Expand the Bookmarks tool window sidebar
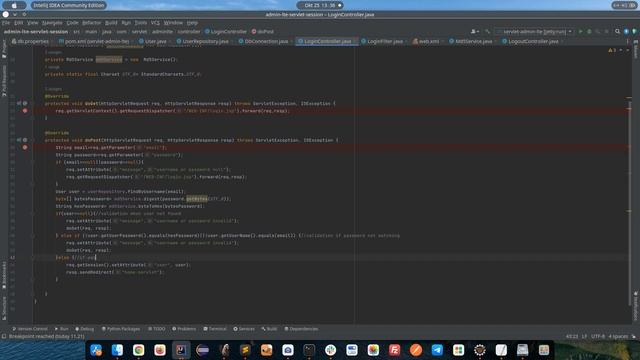This screenshot has height=360, width=640. click(x=4, y=276)
